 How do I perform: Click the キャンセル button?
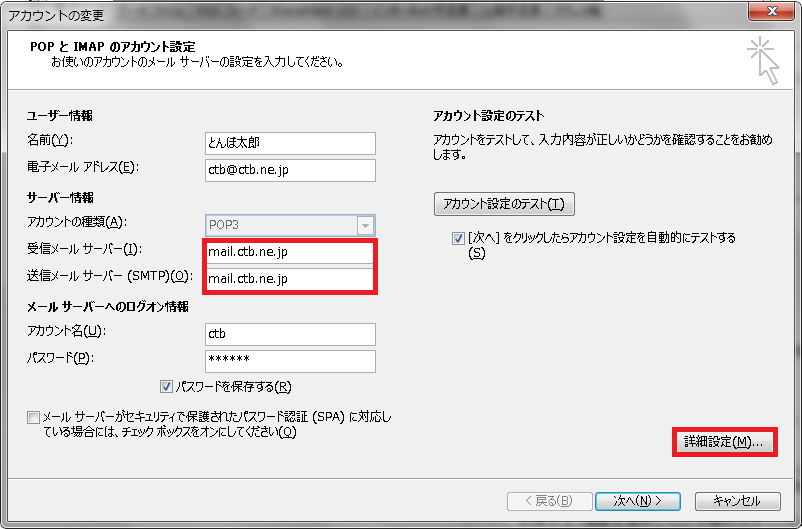point(737,501)
